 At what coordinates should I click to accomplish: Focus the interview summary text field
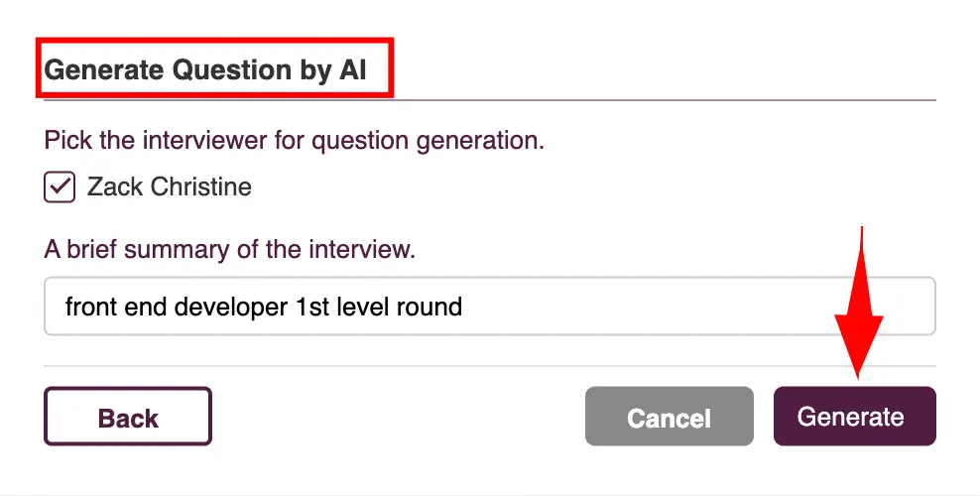tap(489, 307)
